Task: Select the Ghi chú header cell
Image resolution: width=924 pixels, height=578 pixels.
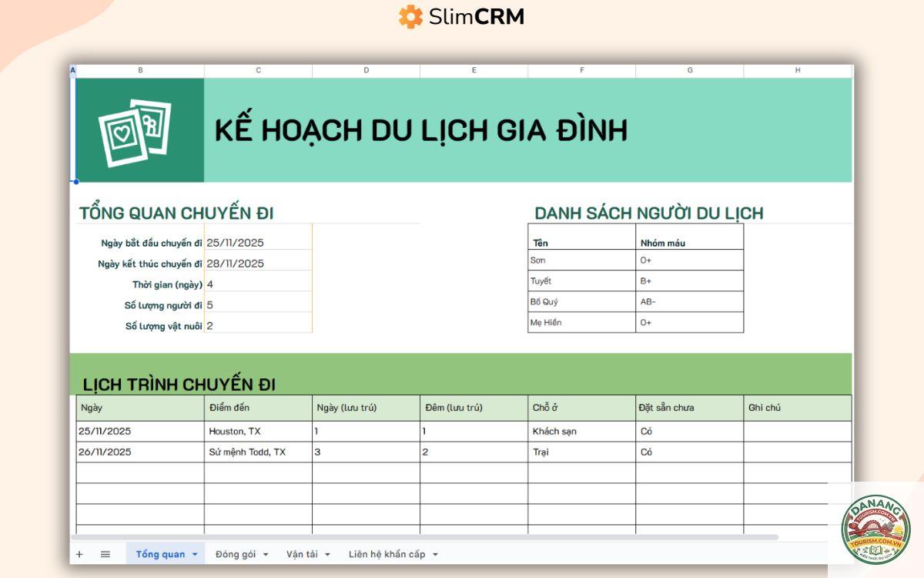Action: pos(798,408)
